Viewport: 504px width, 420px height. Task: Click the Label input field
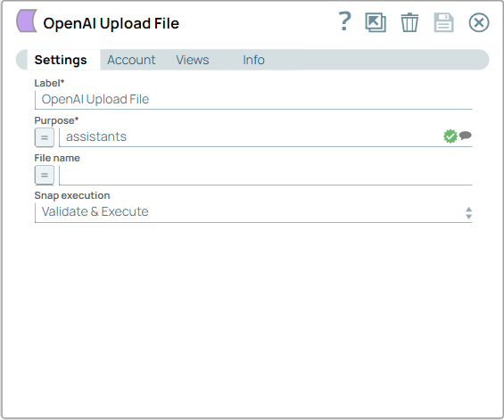click(253, 100)
